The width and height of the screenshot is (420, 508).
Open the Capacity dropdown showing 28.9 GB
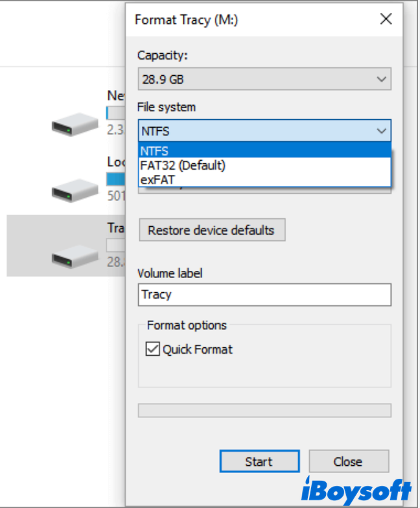[264, 80]
